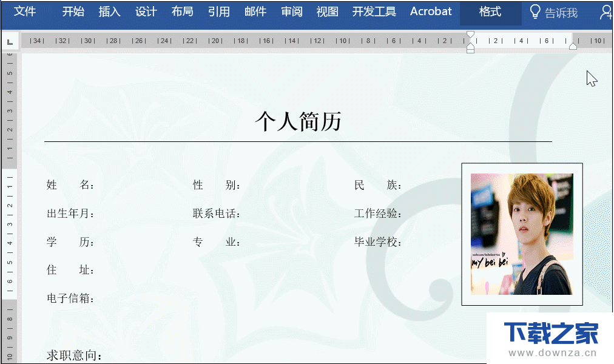Click the 民 族: label

pyautogui.click(x=378, y=185)
